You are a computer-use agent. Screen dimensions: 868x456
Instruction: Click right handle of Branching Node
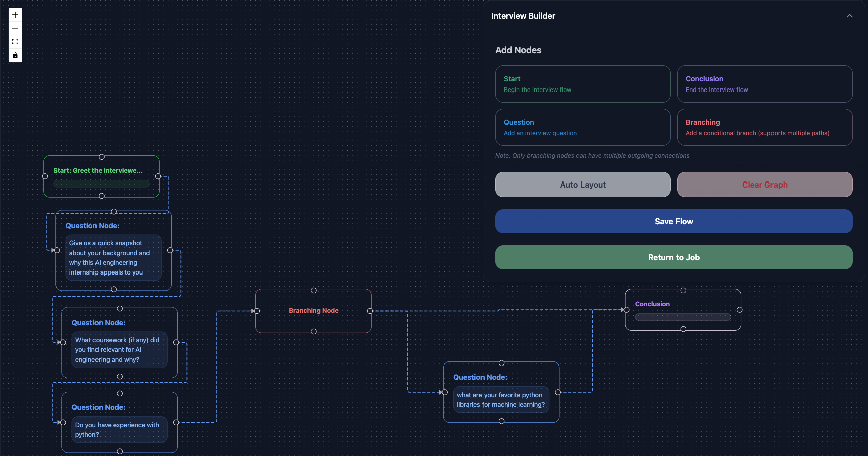[x=370, y=311]
